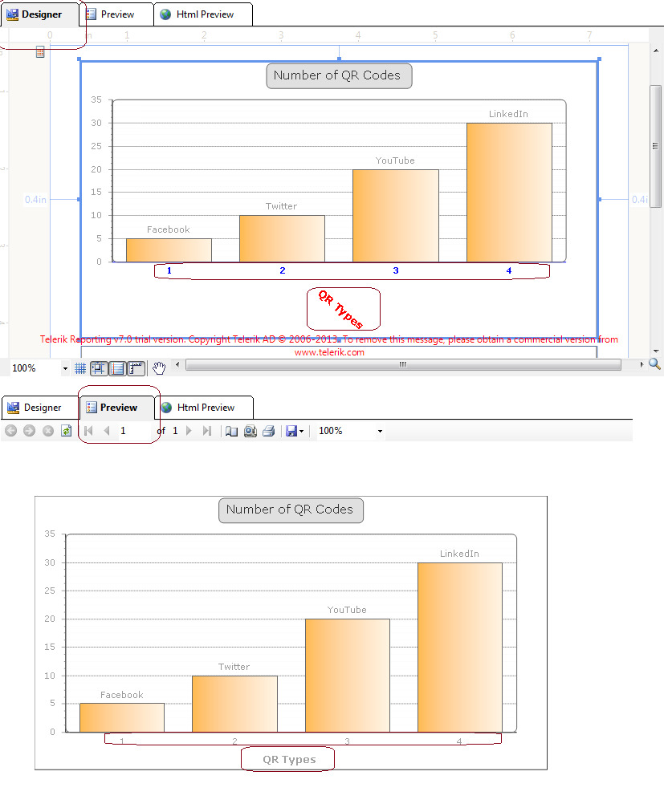Screen dimensions: 664x812
Task: Go to next page arrow
Action: (x=189, y=430)
